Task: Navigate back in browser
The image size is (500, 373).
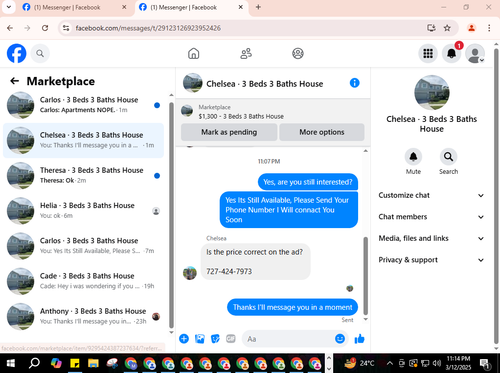Action: 10,28
